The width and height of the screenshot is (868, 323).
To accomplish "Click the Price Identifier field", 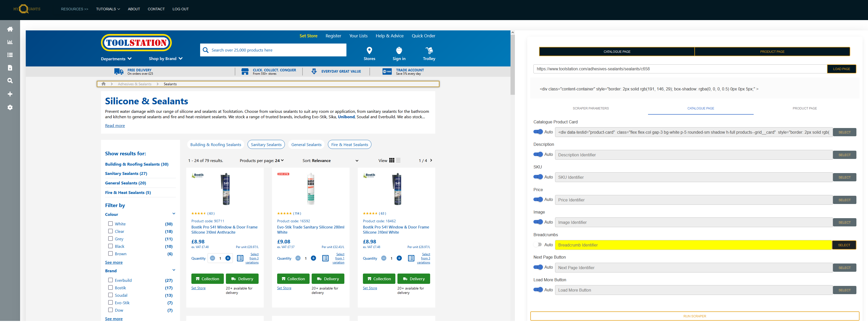I will click(x=693, y=200).
